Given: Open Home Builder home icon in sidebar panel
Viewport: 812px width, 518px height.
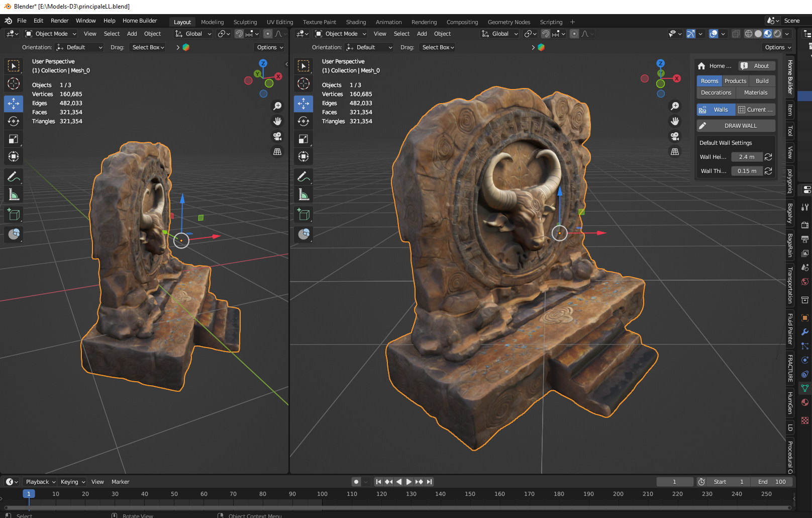Looking at the screenshot, I should (x=701, y=66).
